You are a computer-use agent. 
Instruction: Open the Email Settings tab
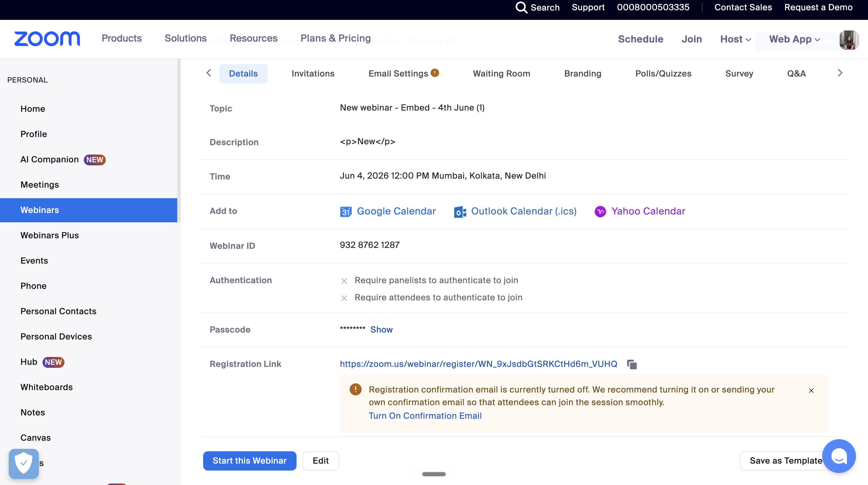point(398,74)
